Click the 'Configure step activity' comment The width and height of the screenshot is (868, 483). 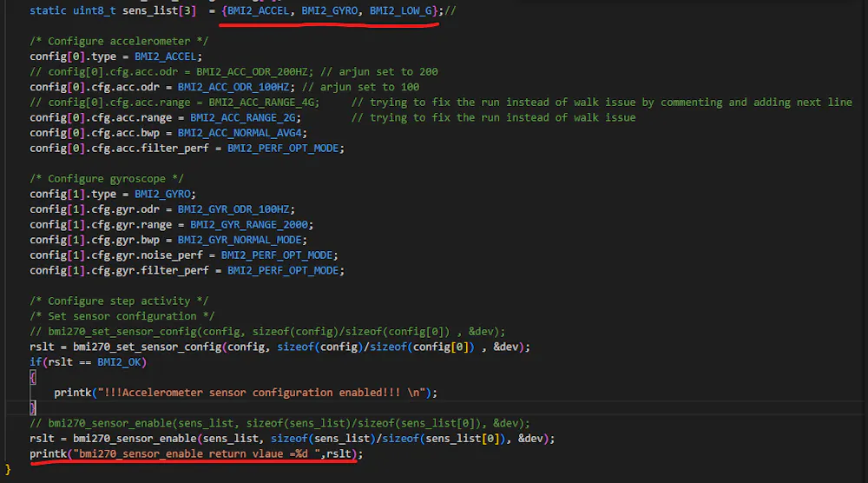tap(119, 301)
